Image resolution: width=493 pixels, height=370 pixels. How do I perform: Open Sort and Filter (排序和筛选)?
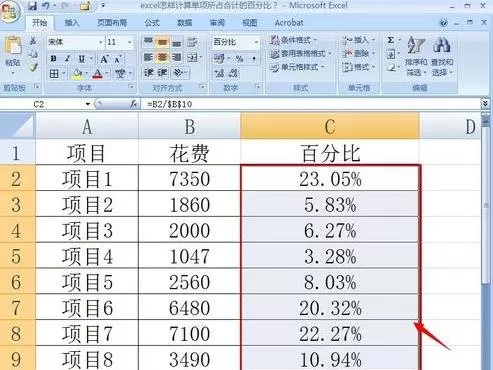[x=416, y=56]
